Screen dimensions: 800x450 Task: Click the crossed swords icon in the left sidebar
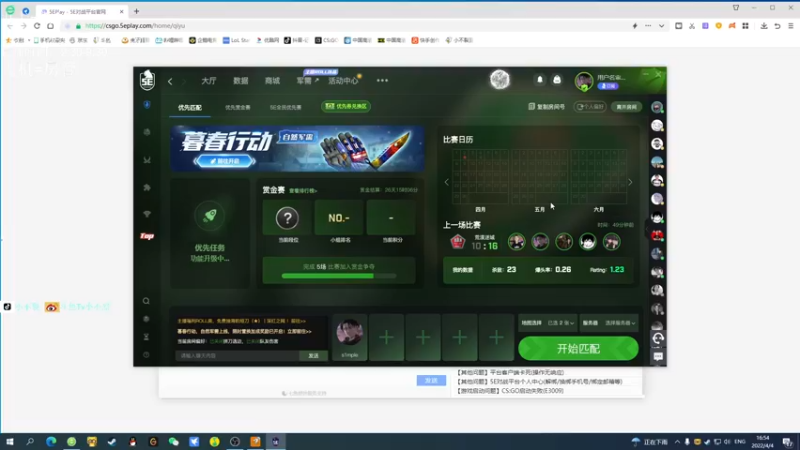(x=147, y=160)
